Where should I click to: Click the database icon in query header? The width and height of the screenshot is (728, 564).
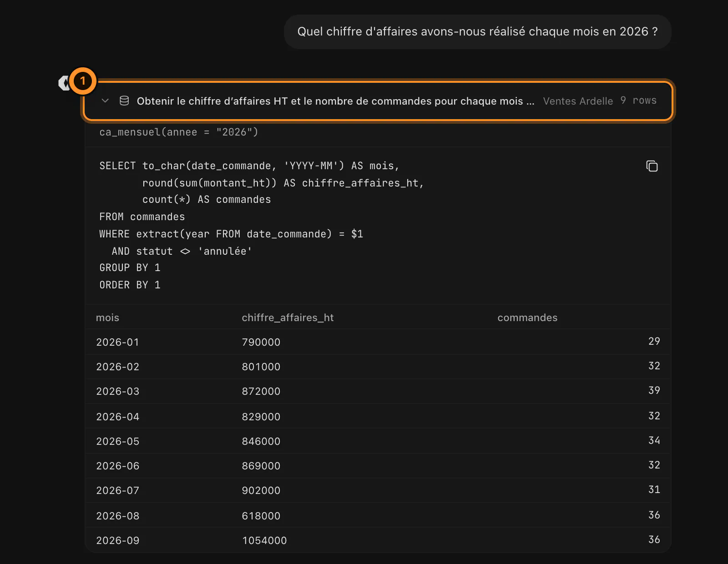tap(124, 101)
